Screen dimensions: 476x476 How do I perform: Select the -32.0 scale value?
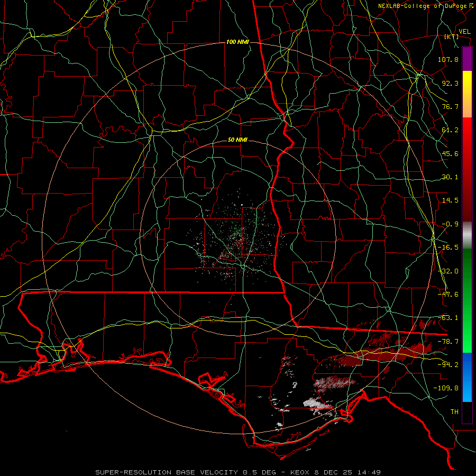[448, 271]
